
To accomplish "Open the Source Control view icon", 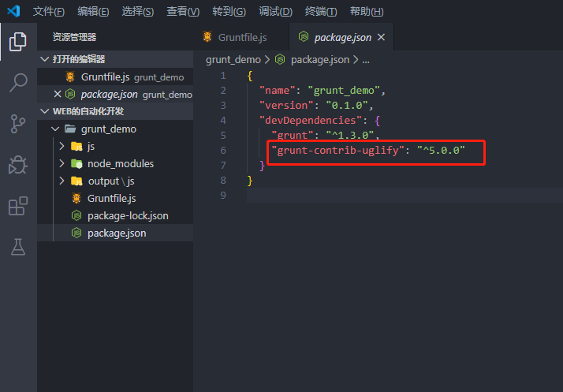I will click(17, 124).
